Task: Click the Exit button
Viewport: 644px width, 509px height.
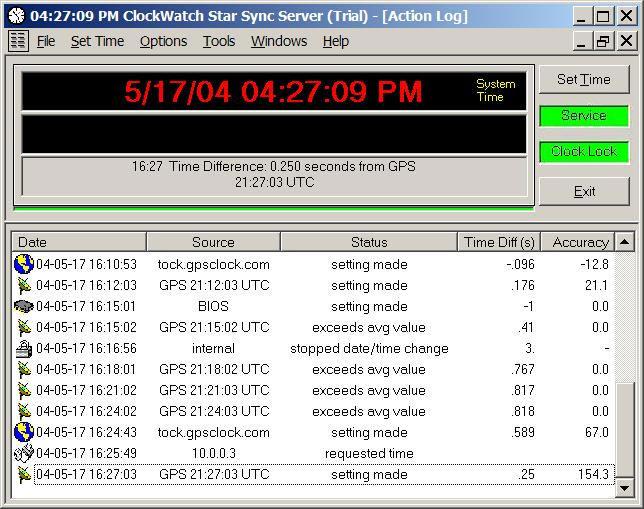Action: click(x=584, y=191)
